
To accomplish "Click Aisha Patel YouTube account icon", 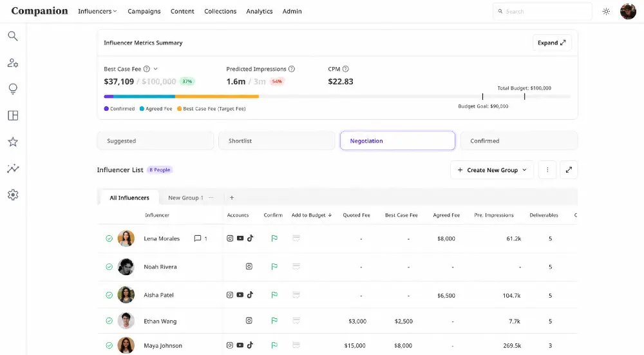I will pos(240,295).
